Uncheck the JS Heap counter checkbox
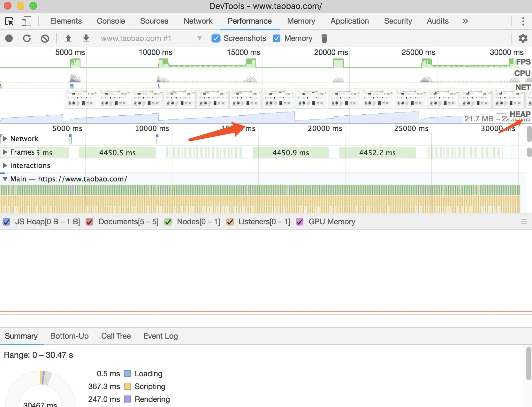 tap(6, 222)
